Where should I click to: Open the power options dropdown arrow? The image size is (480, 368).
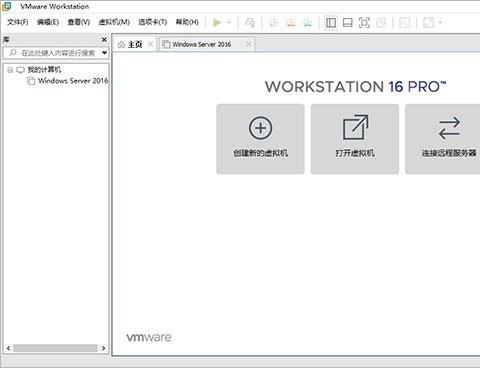click(229, 23)
